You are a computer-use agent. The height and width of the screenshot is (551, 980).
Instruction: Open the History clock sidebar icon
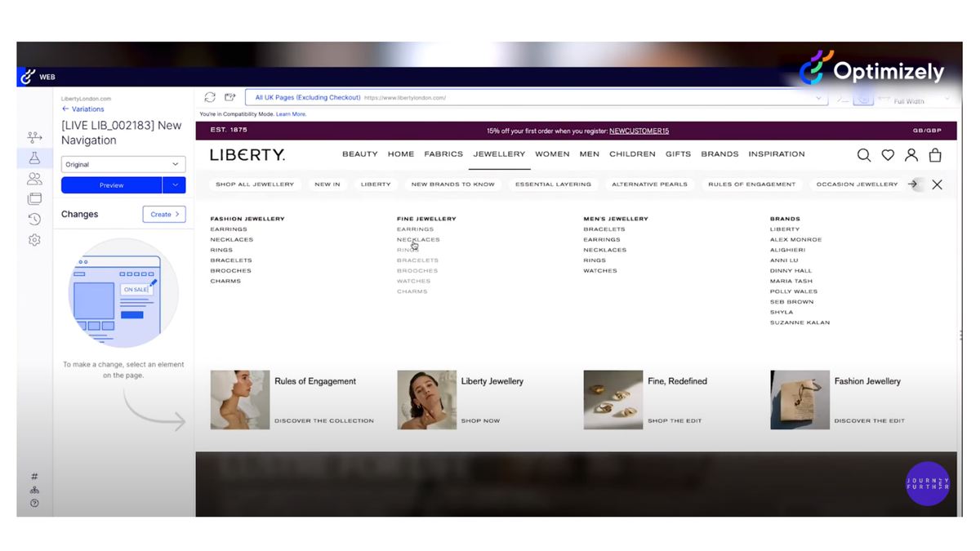click(34, 220)
